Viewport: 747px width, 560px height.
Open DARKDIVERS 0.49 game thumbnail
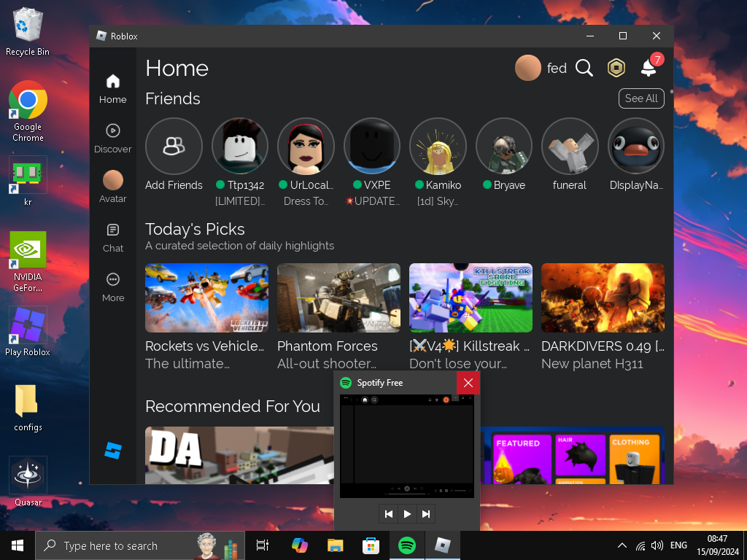coord(603,297)
